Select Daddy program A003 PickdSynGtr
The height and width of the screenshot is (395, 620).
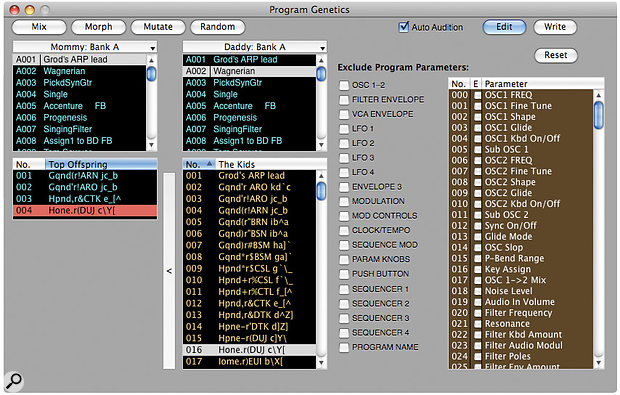(250, 83)
